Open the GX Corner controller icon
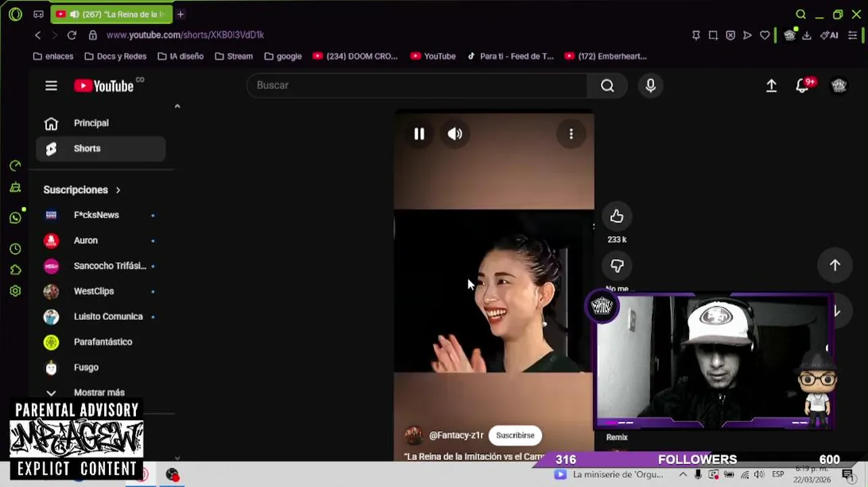Screen dimensions: 868x487 [39, 14]
